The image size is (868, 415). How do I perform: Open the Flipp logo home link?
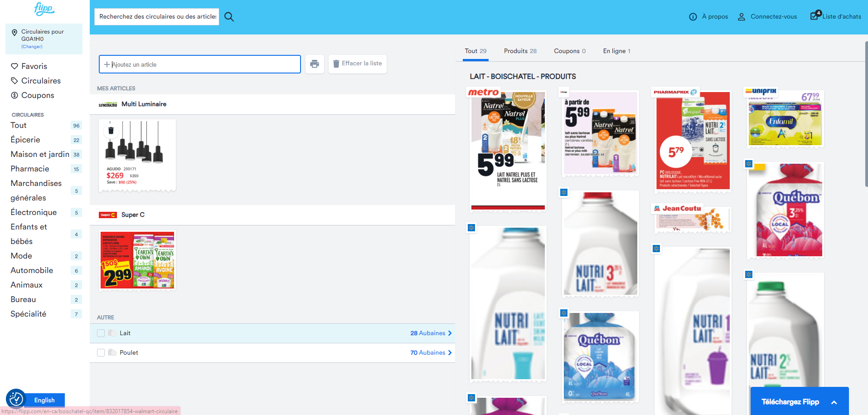tap(44, 9)
